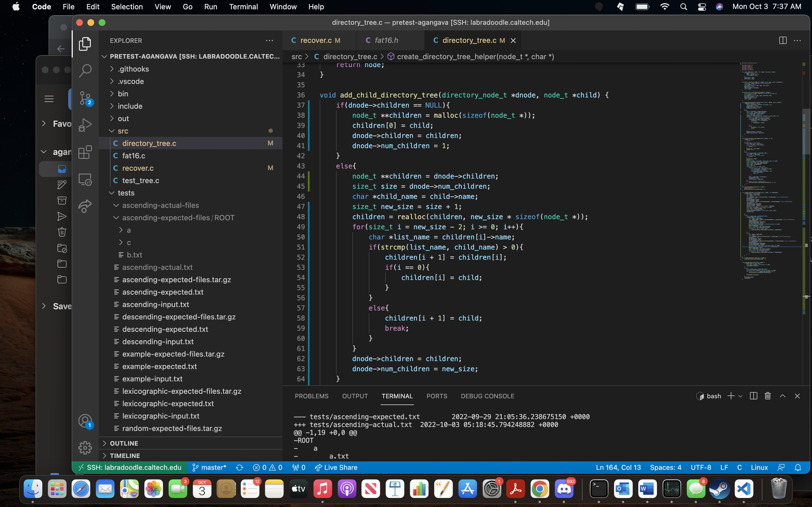The image size is (812, 507).
Task: Click notifications bell in status bar
Action: coord(798,468)
